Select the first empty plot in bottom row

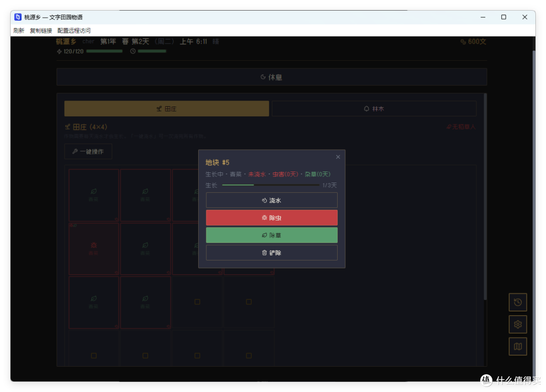[94, 349]
